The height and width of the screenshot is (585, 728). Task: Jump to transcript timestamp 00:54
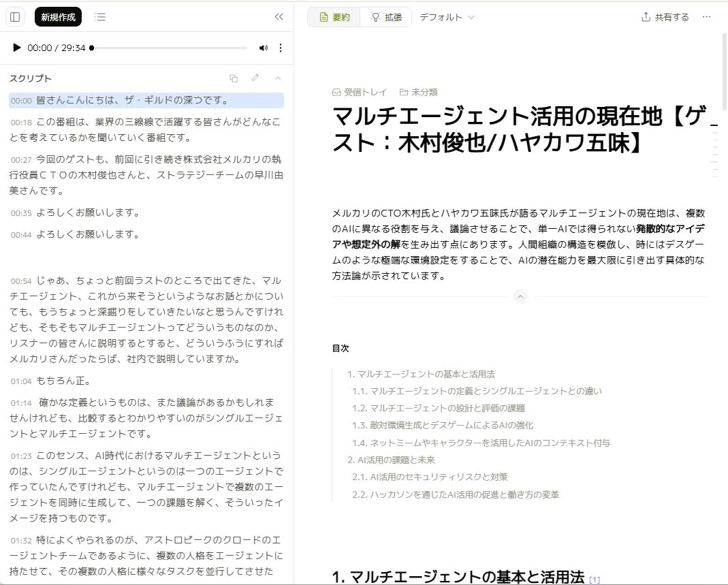tap(21, 281)
